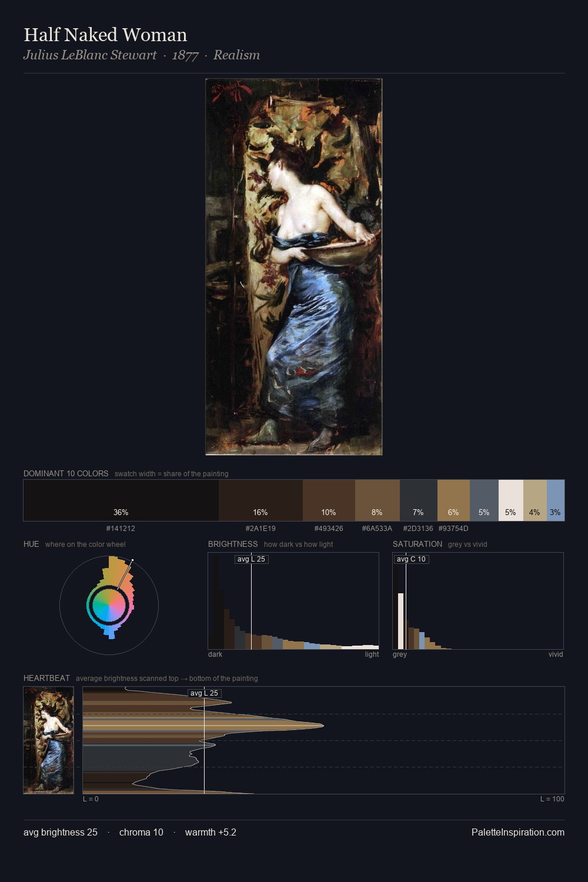Image resolution: width=588 pixels, height=882 pixels.
Task: Click the 'avg L 25' brightness histogram label
Action: [251, 559]
